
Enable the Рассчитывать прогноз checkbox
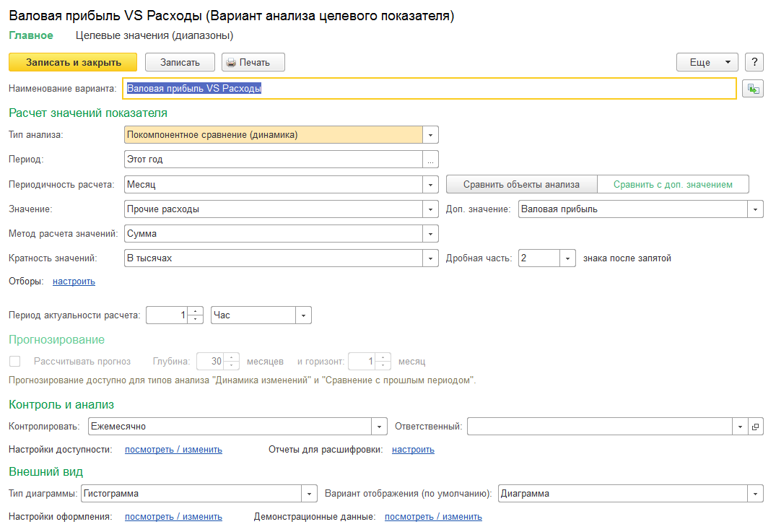point(14,362)
